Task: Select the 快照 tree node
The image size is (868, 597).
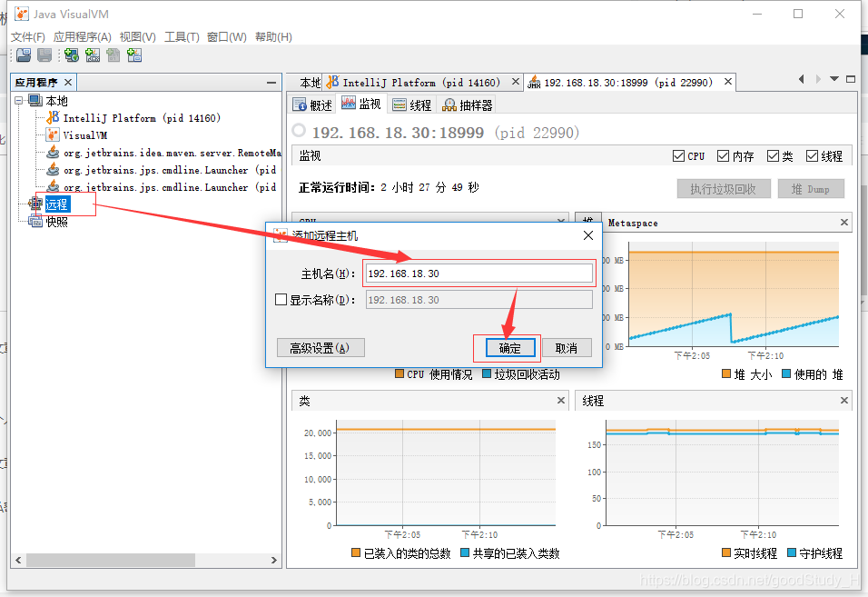Action: point(57,222)
